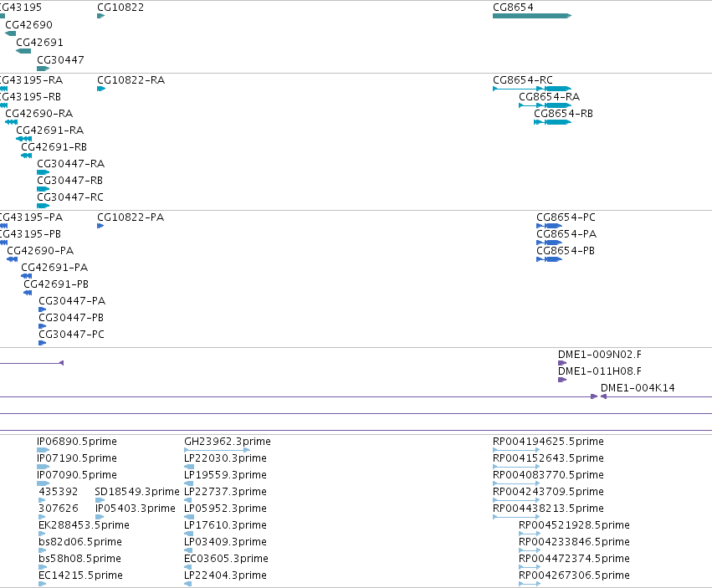The image size is (712, 588).
Task: Select EST LP05952.3prime
Action: point(189,517)
